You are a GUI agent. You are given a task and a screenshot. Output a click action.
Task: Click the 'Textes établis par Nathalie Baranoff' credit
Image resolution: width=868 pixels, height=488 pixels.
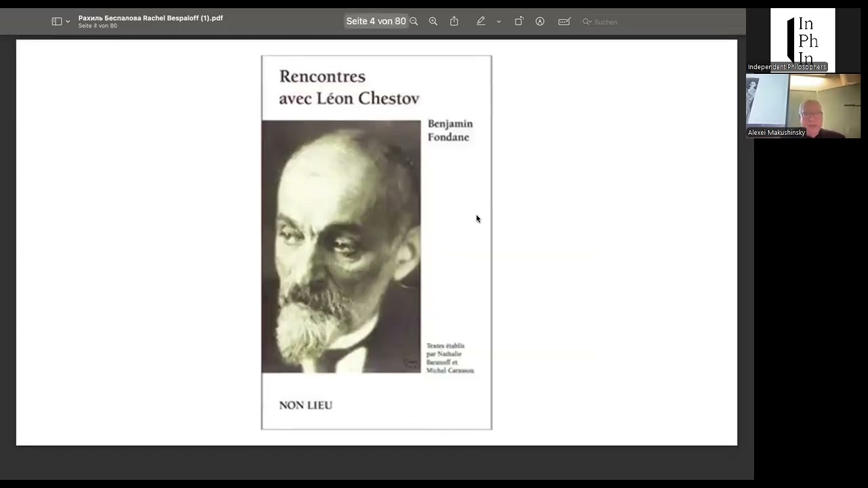click(x=450, y=358)
